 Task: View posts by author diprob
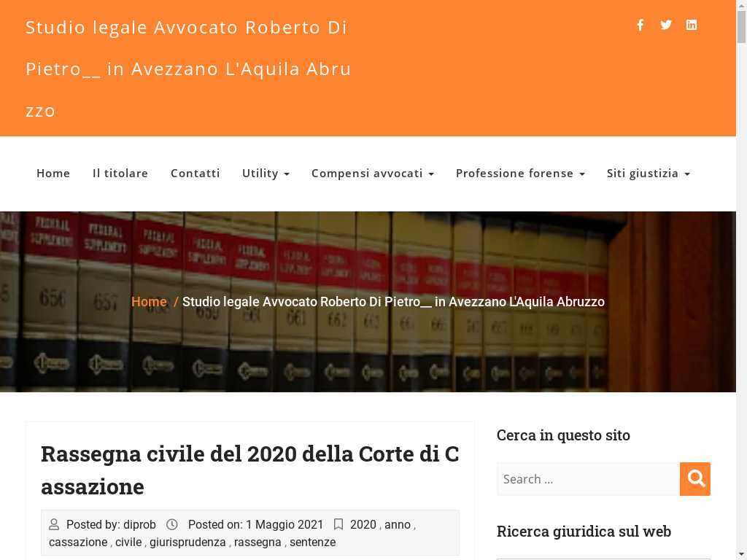tap(139, 525)
